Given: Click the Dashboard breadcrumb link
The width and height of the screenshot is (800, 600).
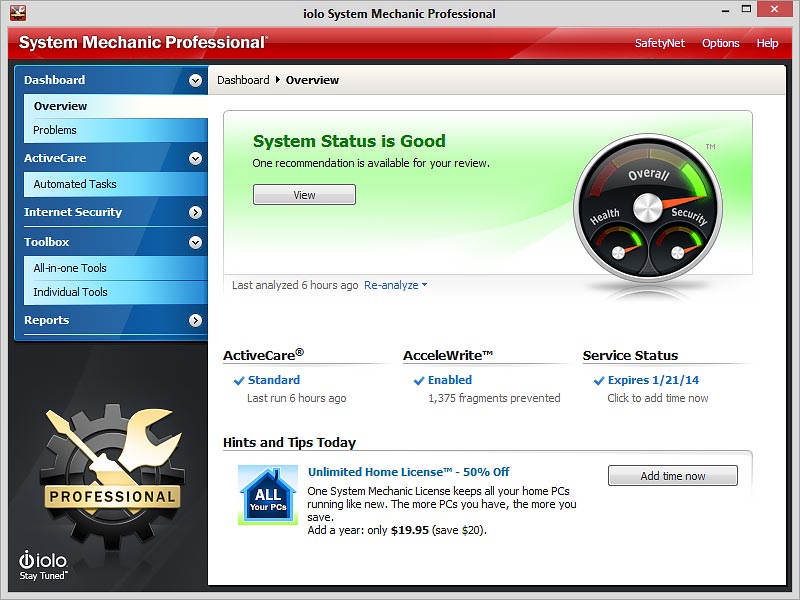Looking at the screenshot, I should [x=242, y=80].
